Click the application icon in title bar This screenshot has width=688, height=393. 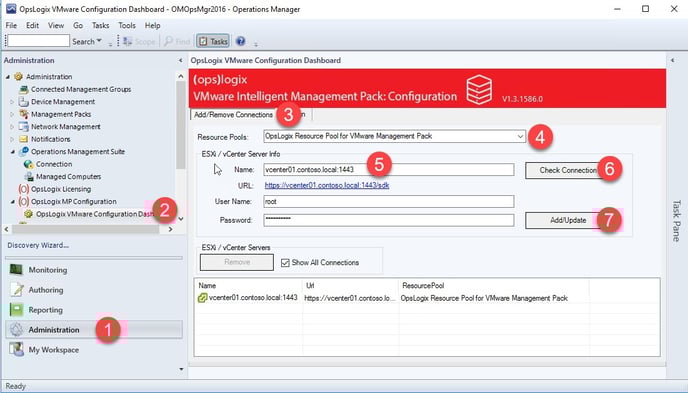tap(10, 9)
